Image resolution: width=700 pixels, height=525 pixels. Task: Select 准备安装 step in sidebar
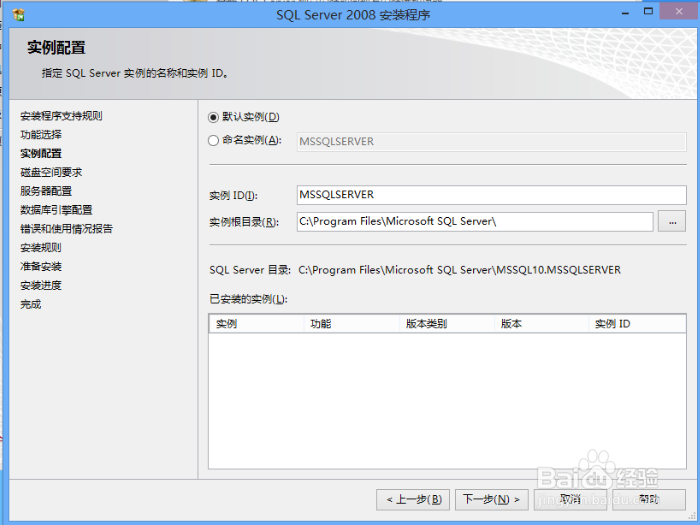(41, 267)
